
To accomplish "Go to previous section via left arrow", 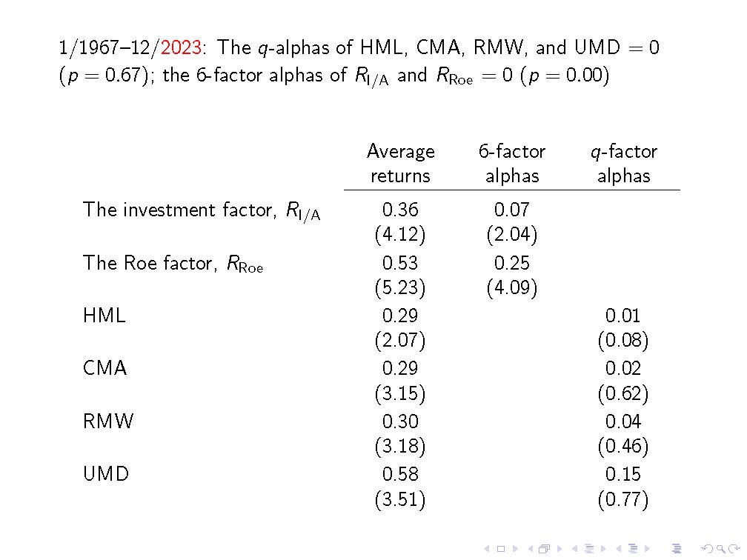I will pos(619,549).
